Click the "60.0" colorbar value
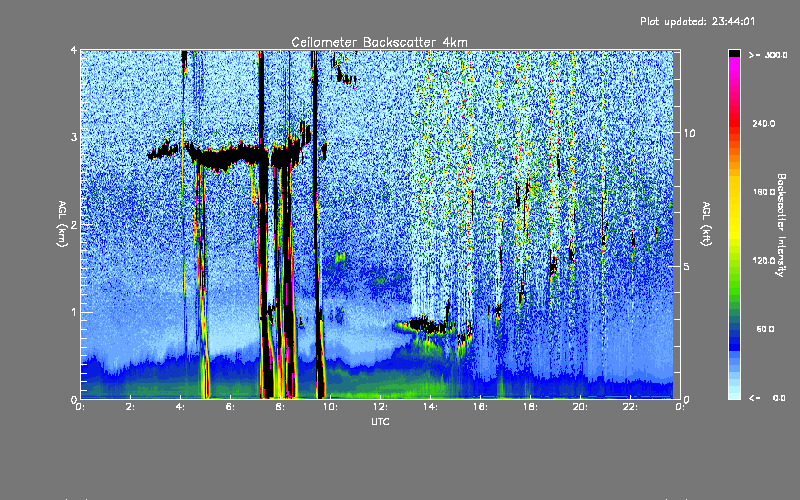The image size is (800, 500). coord(765,329)
